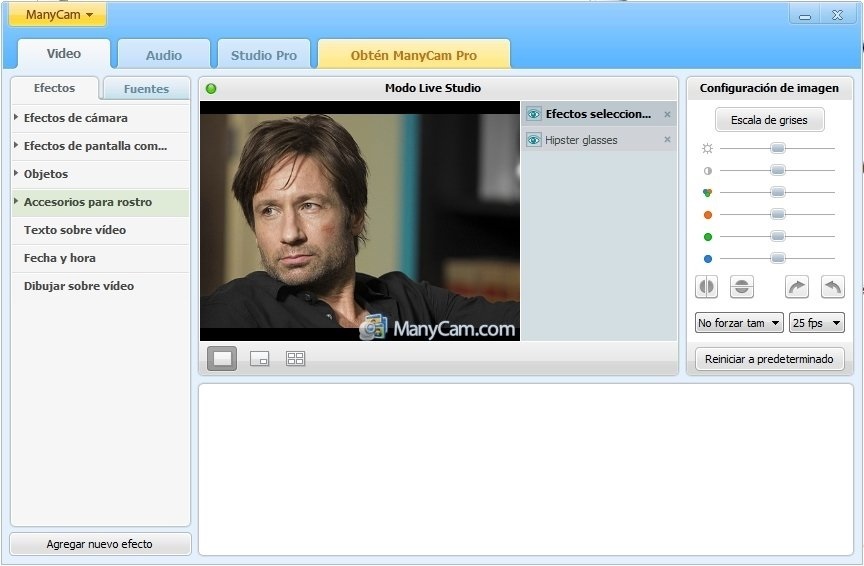Select single full-screen video layout
This screenshot has height=566, width=864.
(x=222, y=358)
